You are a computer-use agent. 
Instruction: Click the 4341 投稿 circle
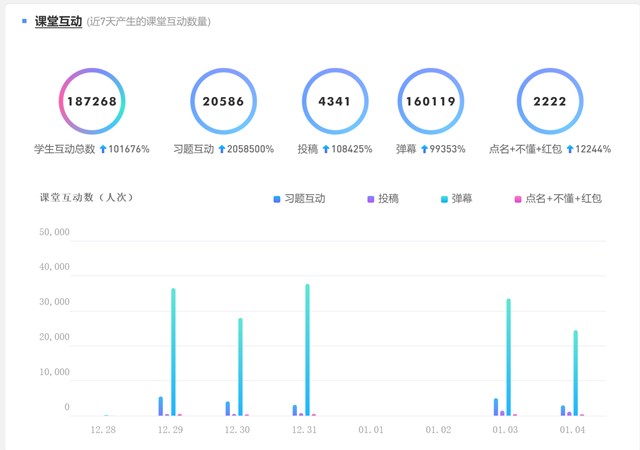[335, 101]
